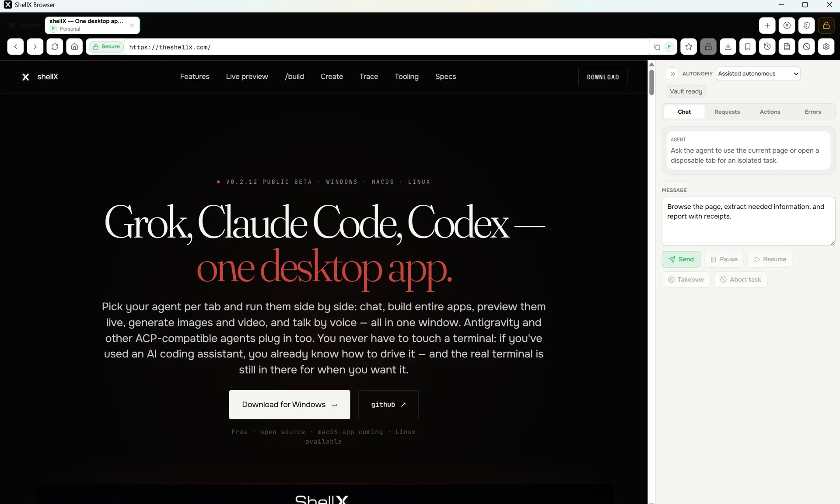Click the AGENT hint message card
The width and height of the screenshot is (840, 504).
[x=748, y=150]
